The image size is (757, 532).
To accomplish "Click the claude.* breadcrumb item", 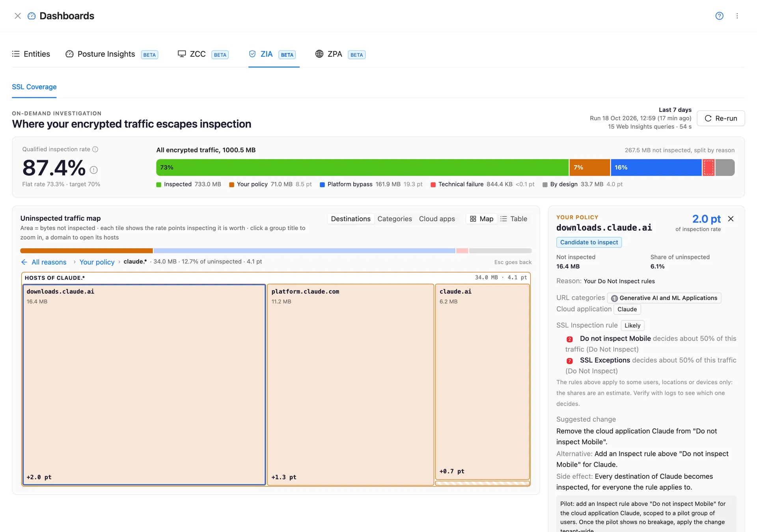I will point(135,262).
